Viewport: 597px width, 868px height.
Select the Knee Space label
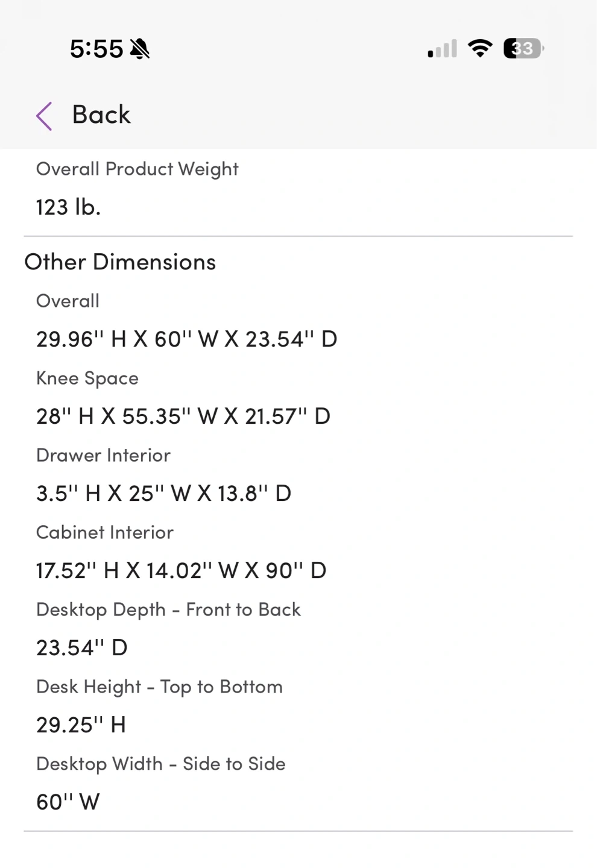tap(87, 379)
